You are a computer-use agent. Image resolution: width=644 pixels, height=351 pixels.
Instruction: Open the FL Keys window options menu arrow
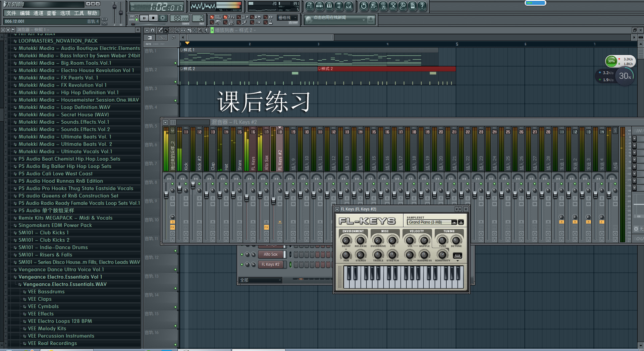[337, 209]
